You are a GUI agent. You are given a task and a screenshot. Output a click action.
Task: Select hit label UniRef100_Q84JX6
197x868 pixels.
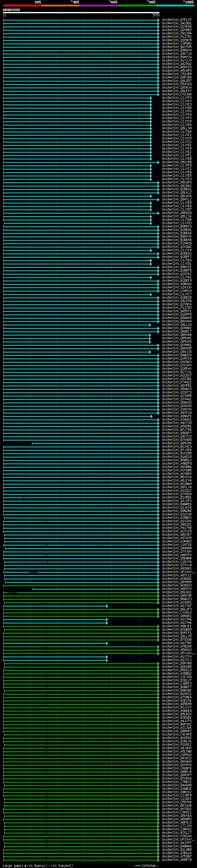click(x=176, y=352)
